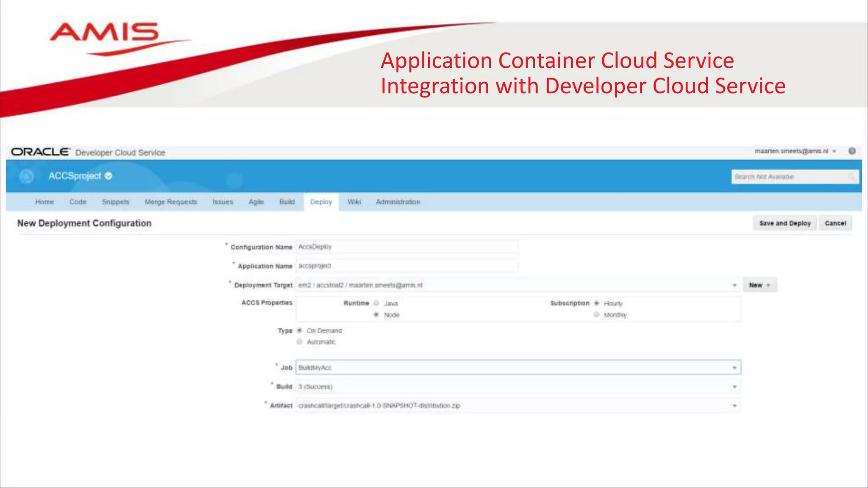Open the Home tab

(x=45, y=202)
